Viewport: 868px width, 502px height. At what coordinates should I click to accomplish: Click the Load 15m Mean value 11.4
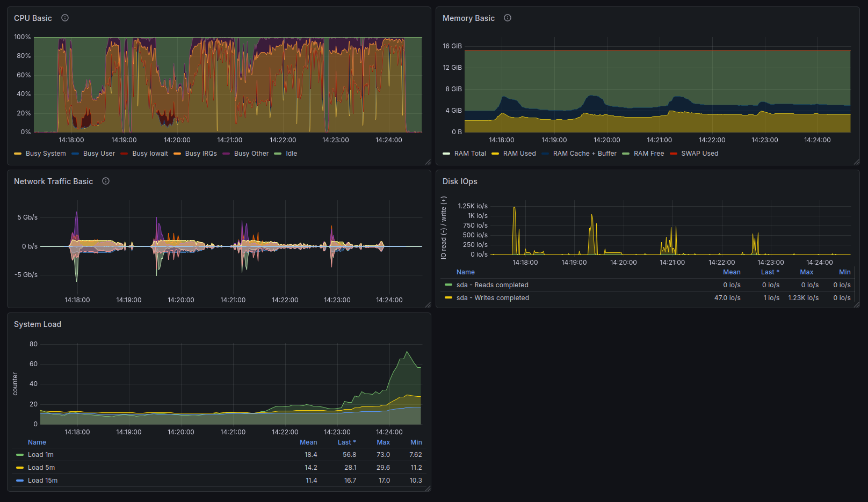[x=312, y=481]
